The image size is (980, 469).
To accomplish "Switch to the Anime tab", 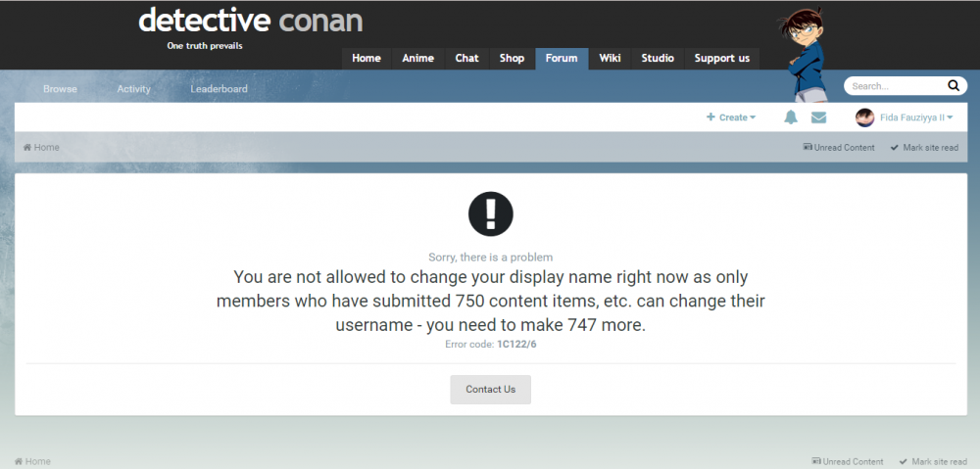I will click(x=417, y=59).
